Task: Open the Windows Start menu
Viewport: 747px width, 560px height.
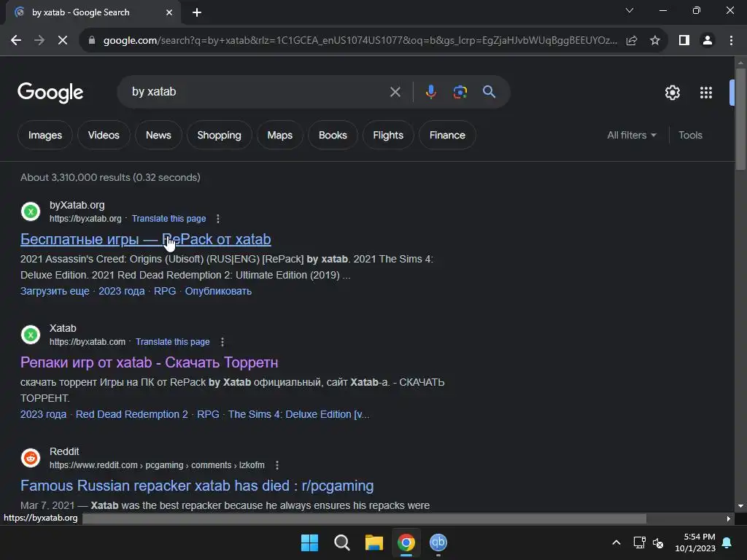Action: coord(309,542)
